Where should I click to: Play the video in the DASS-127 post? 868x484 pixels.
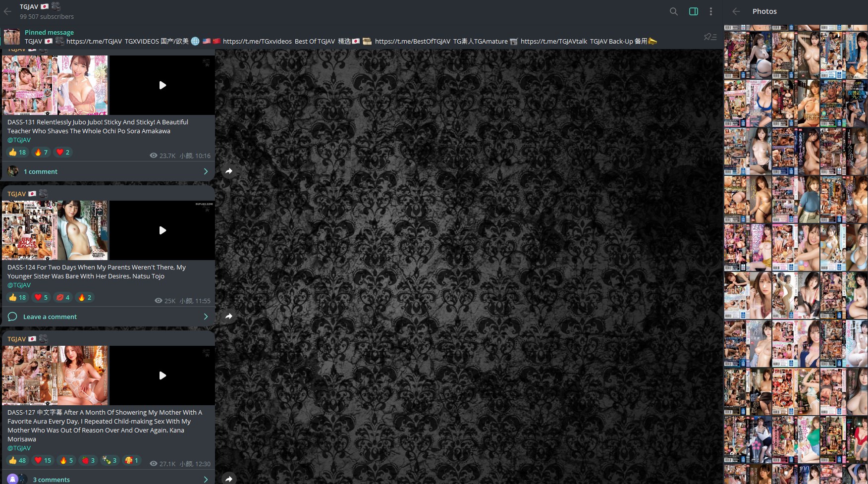[x=162, y=376]
